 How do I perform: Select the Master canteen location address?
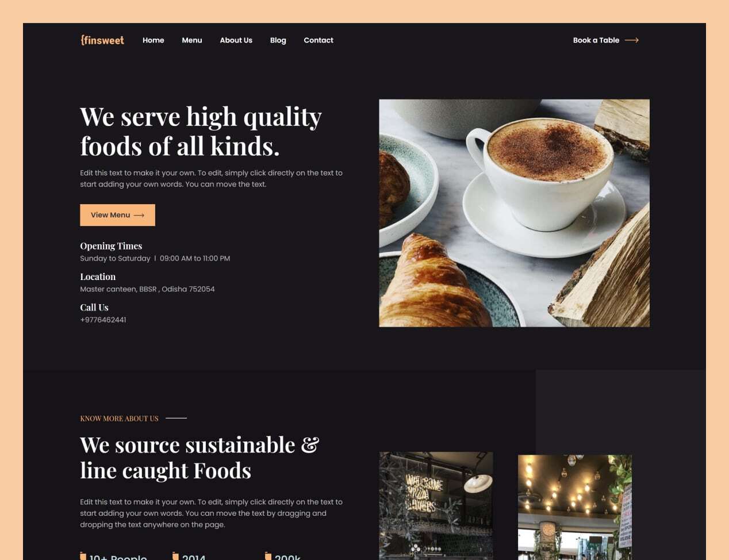pos(147,289)
